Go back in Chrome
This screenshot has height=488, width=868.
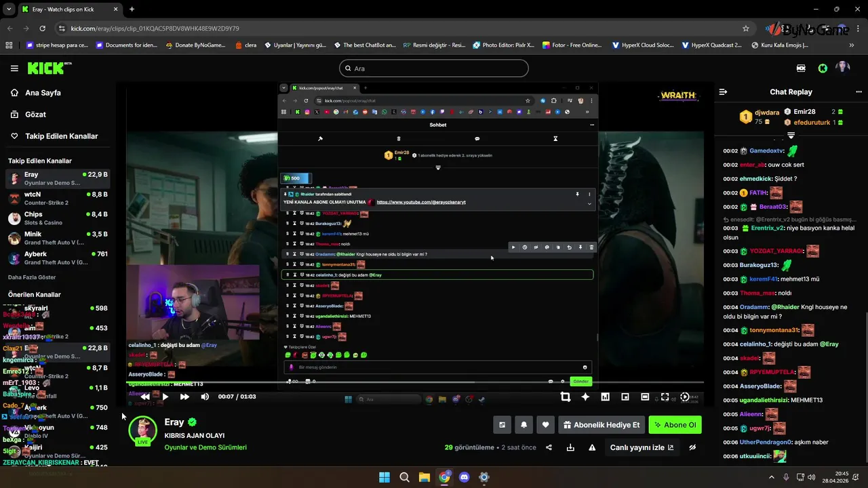(x=9, y=28)
